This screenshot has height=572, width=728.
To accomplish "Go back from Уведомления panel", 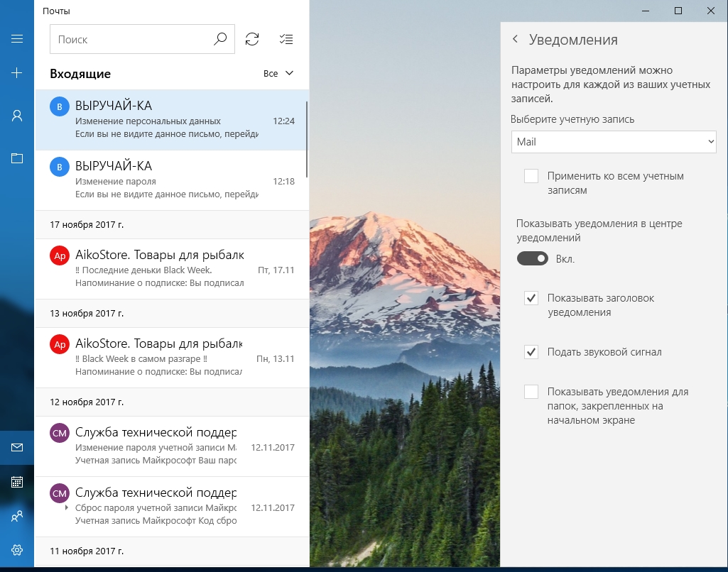I will coord(515,39).
